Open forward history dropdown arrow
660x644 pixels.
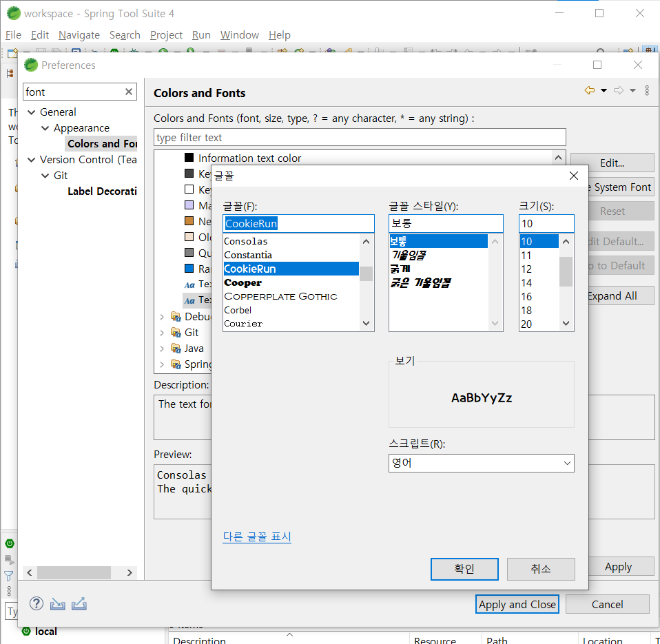pyautogui.click(x=632, y=90)
